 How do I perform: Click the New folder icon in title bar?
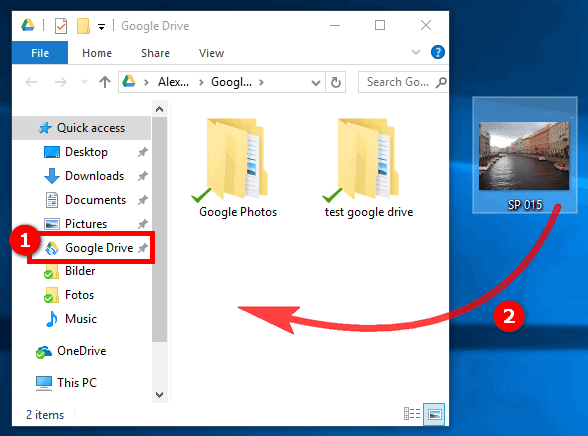(83, 26)
